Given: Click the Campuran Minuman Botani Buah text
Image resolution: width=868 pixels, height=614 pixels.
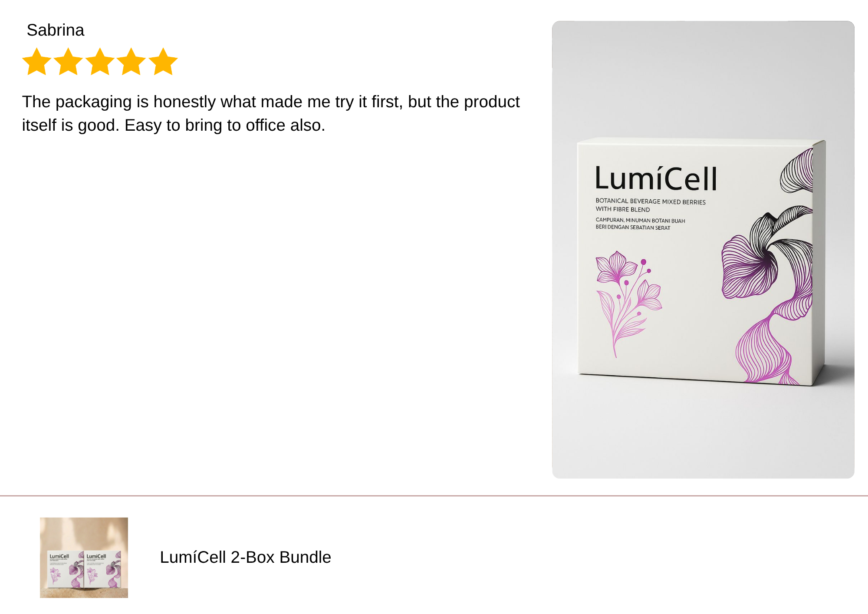Looking at the screenshot, I should (640, 224).
